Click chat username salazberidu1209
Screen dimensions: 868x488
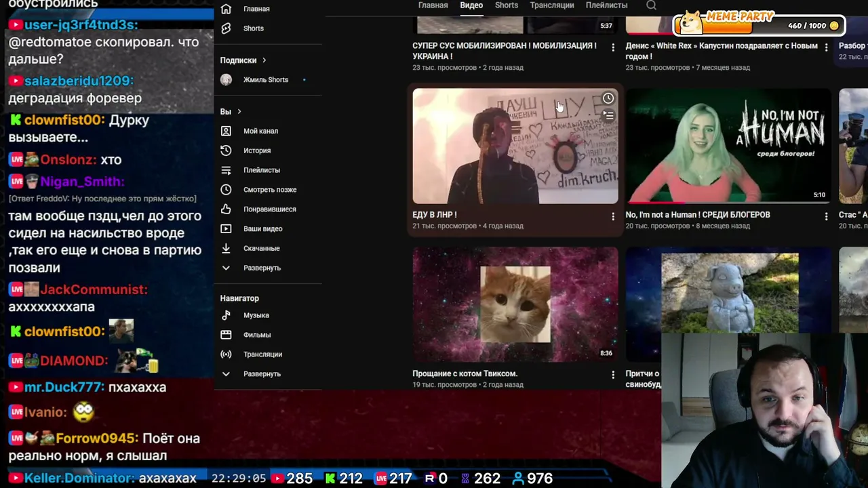click(x=79, y=81)
